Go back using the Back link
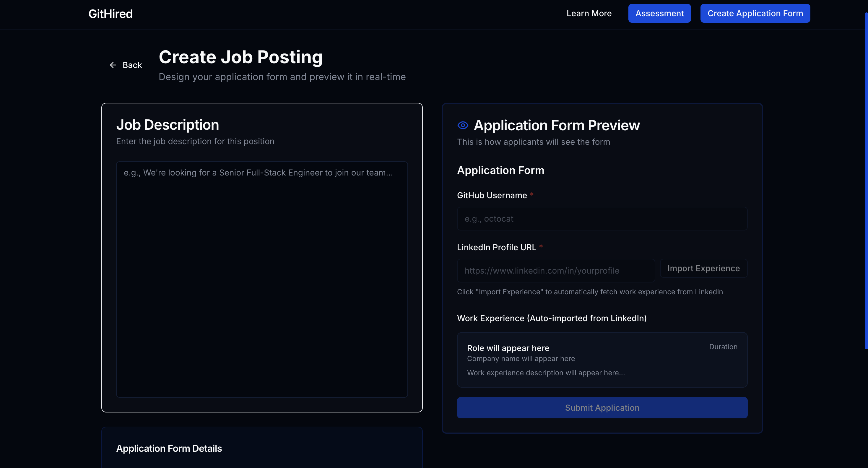 click(132, 65)
